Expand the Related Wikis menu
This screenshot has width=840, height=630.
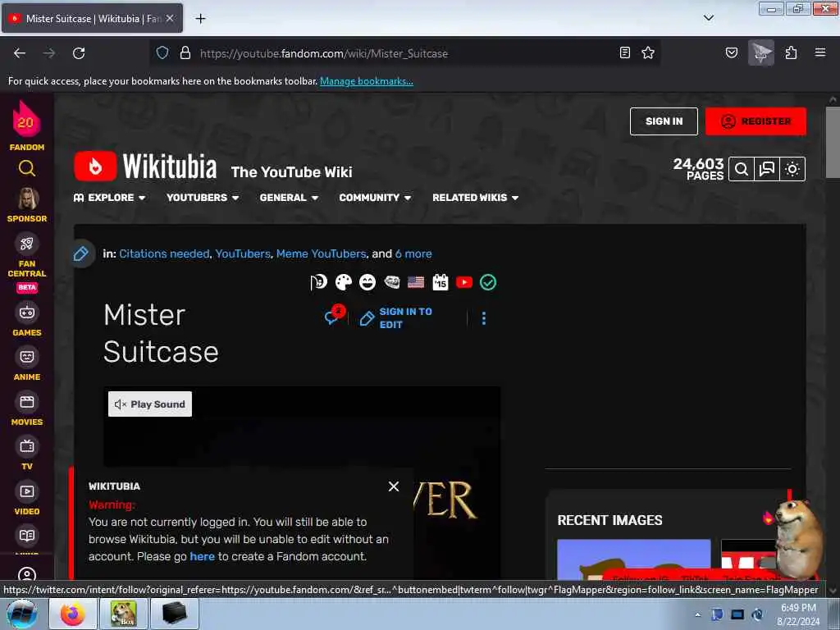tap(475, 198)
